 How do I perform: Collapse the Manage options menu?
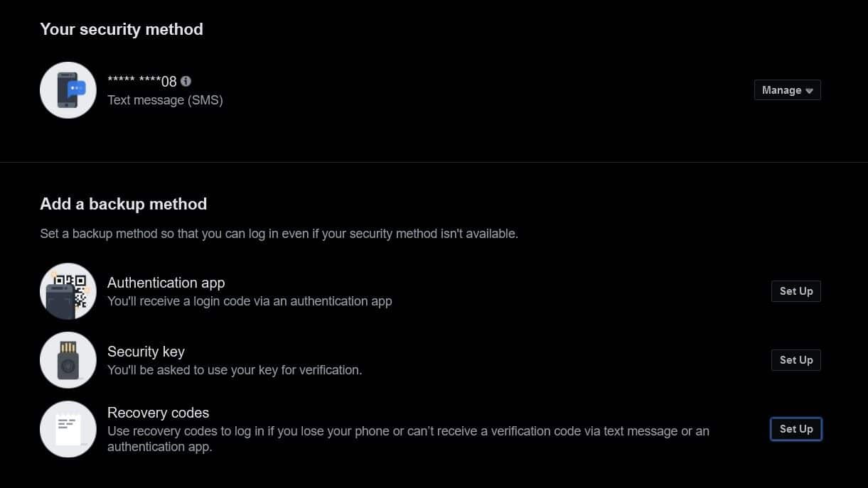pyautogui.click(x=787, y=90)
